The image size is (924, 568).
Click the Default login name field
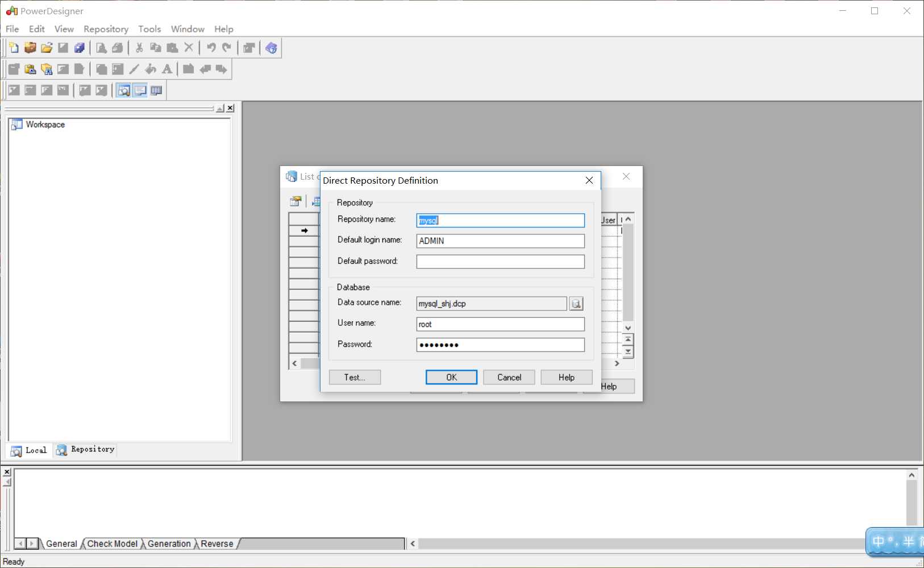(x=501, y=241)
